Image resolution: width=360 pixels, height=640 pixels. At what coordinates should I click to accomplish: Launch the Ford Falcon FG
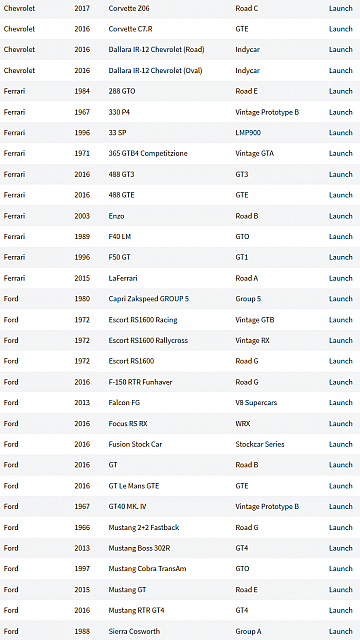(340, 402)
